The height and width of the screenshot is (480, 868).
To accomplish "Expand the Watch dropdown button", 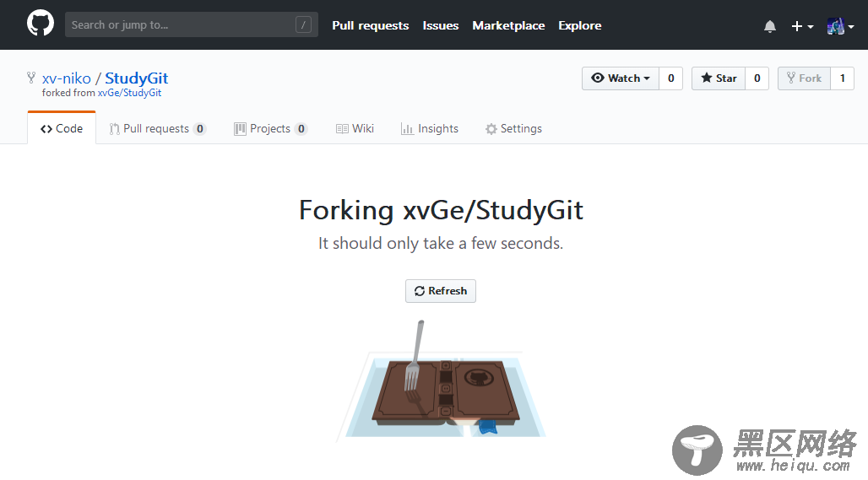I will click(620, 78).
